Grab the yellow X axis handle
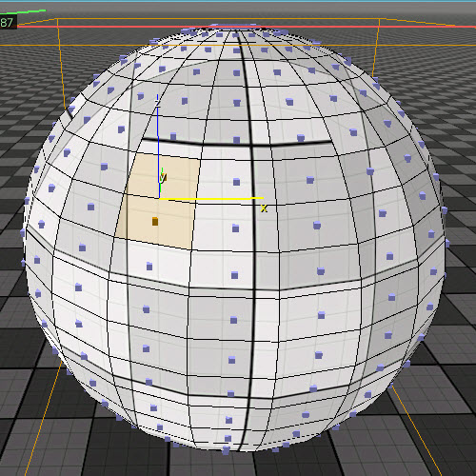This screenshot has width=476, height=476. [211, 199]
